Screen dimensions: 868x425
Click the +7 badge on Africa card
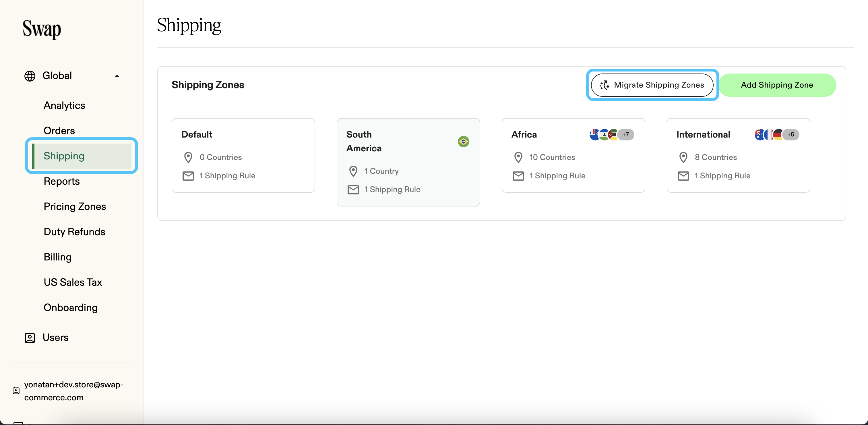(x=625, y=134)
